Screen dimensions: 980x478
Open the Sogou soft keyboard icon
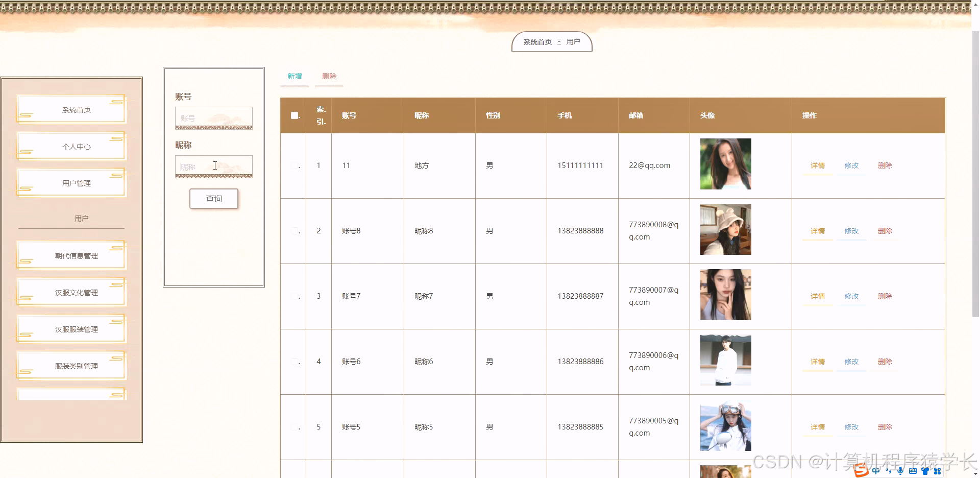pyautogui.click(x=913, y=471)
